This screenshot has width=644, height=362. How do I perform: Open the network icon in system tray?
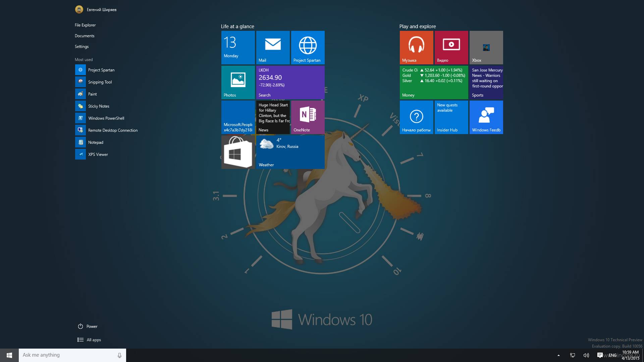coord(573,355)
